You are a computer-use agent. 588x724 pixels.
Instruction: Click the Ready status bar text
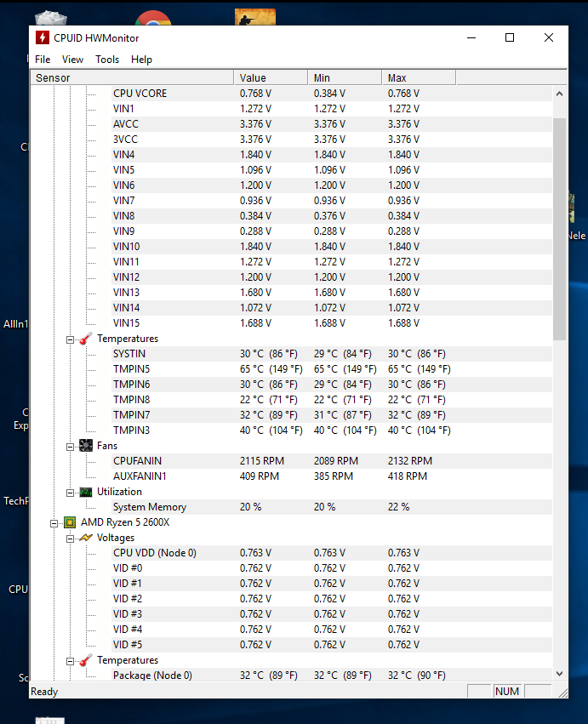coord(44,691)
